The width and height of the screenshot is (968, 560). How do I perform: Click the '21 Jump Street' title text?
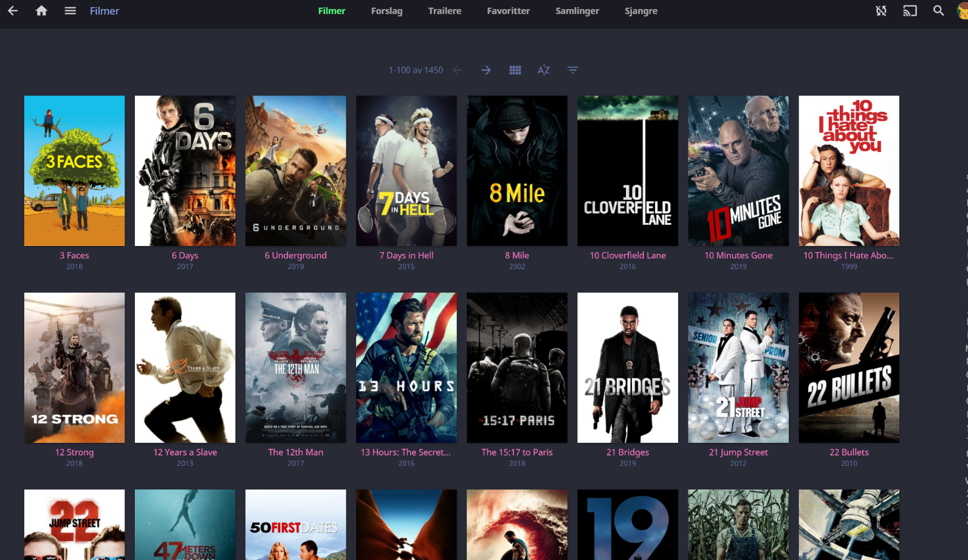point(738,452)
